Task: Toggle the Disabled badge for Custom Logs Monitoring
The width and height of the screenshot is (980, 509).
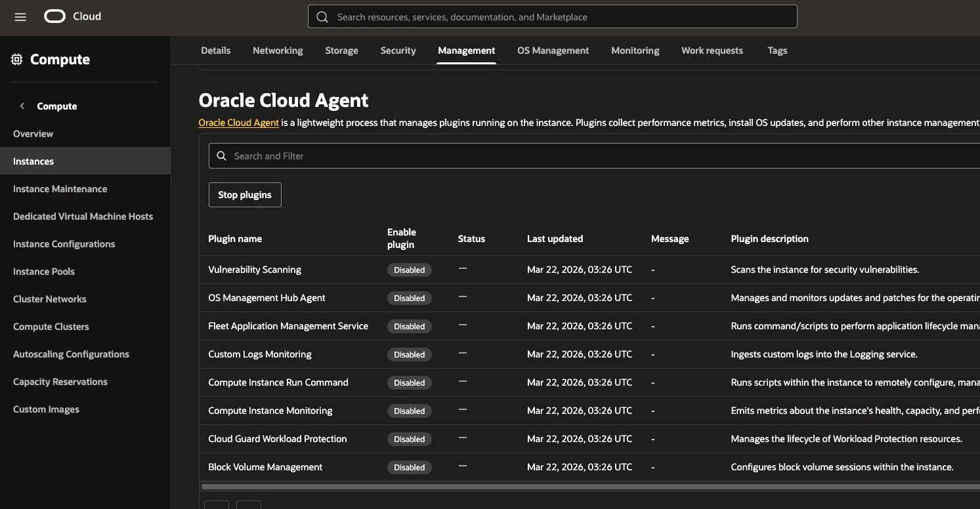Action: click(x=410, y=354)
